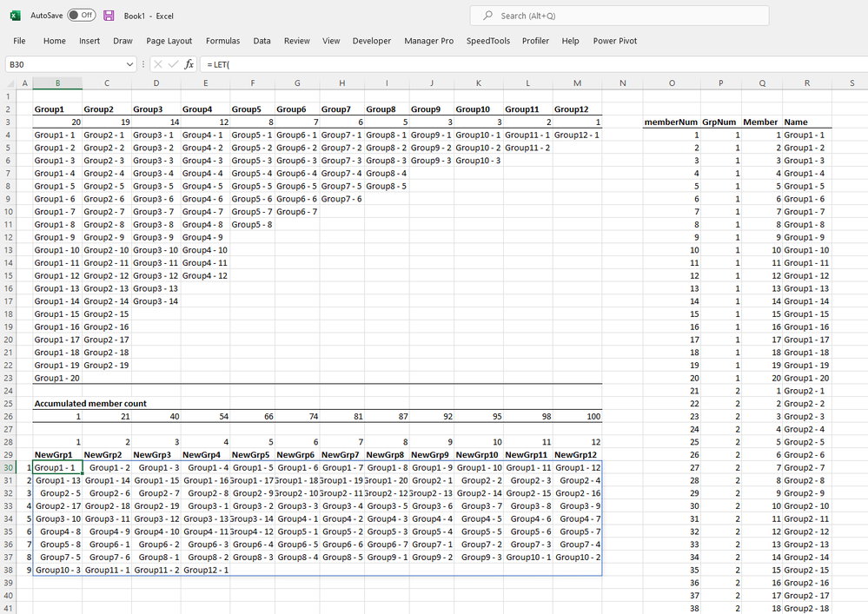Select column R header
The width and height of the screenshot is (868, 614).
(806, 83)
